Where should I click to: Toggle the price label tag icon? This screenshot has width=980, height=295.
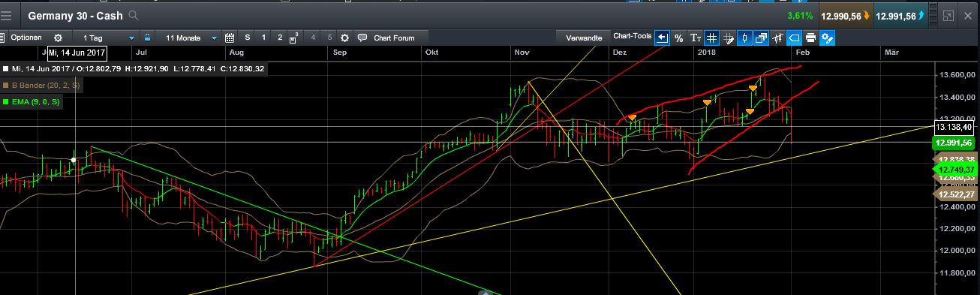(795, 38)
